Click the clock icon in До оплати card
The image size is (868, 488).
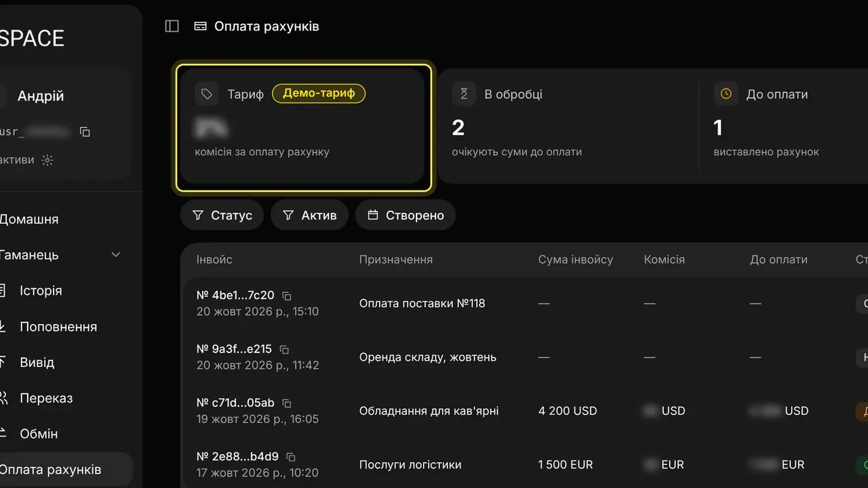pos(726,94)
